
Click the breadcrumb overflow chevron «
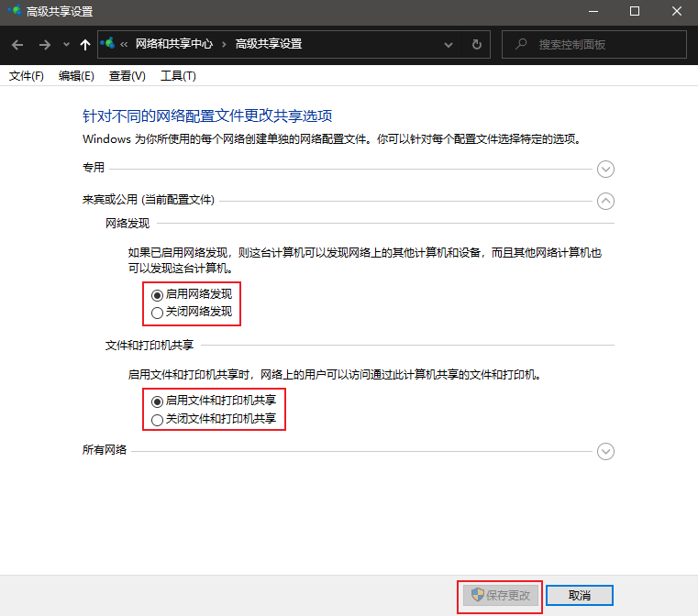[x=124, y=44]
